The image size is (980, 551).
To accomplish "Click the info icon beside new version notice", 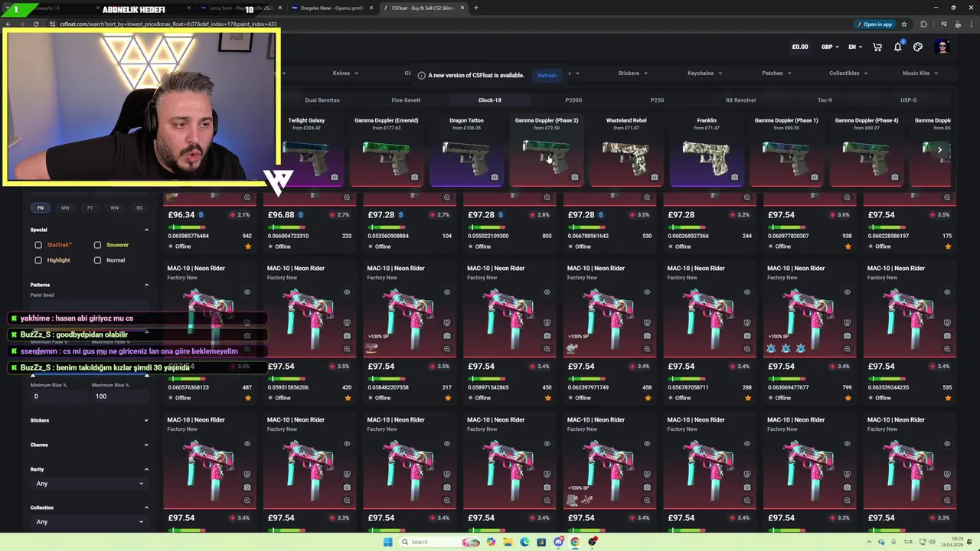I will point(421,75).
